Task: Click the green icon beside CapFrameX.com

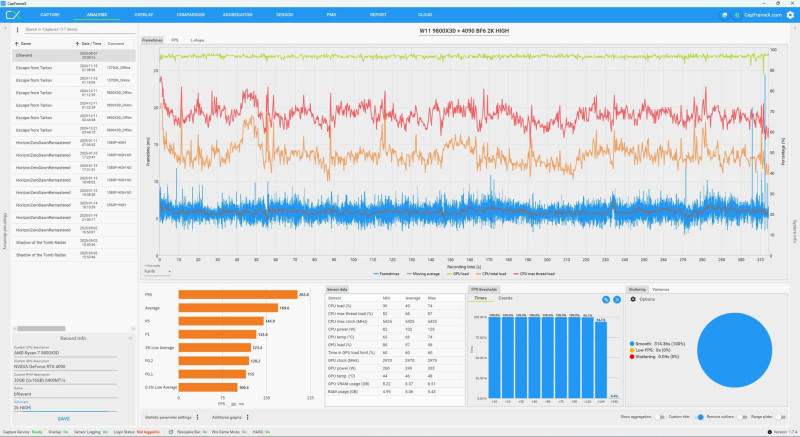Action: click(737, 15)
